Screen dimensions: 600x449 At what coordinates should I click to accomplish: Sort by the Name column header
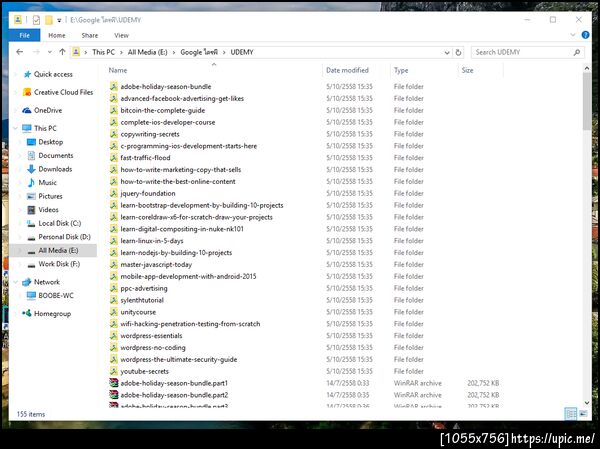point(117,70)
